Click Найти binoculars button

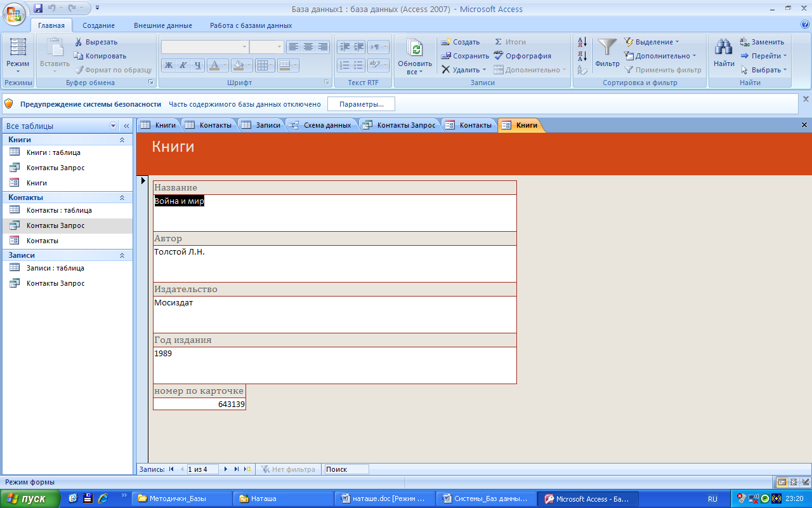pos(724,53)
